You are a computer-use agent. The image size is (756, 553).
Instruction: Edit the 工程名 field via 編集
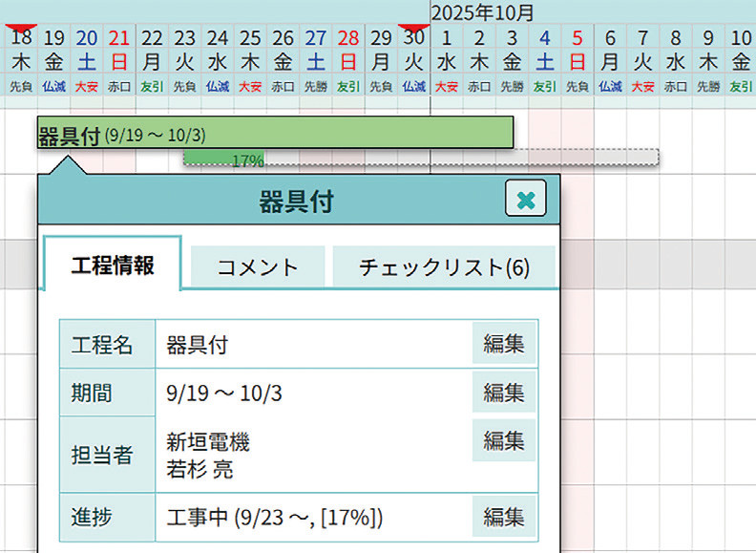point(504,343)
